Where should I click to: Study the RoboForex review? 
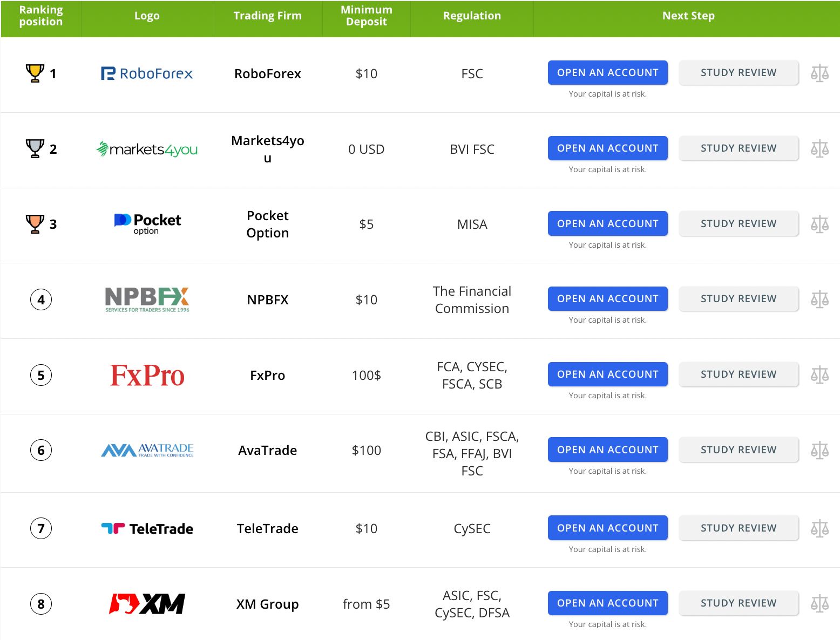click(x=739, y=73)
